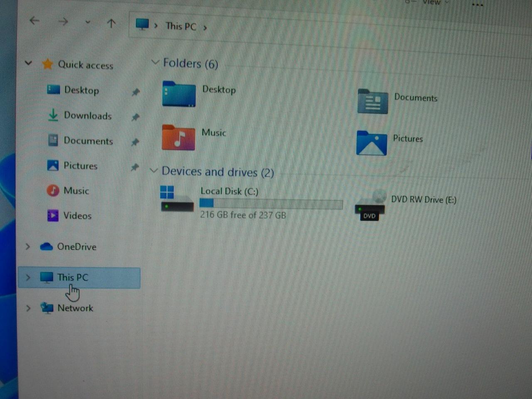This screenshot has width=532, height=399.
Task: Click This PC in the address bar
Action: pos(181,26)
